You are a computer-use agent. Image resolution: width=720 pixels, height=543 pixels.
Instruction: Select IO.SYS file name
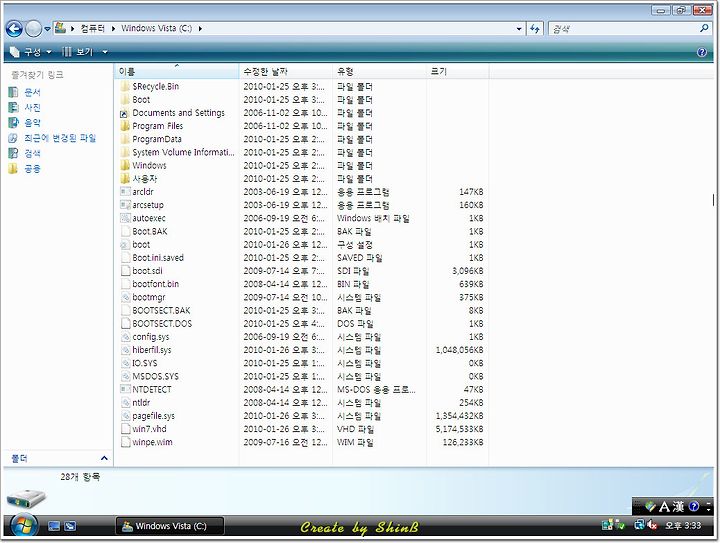145,364
